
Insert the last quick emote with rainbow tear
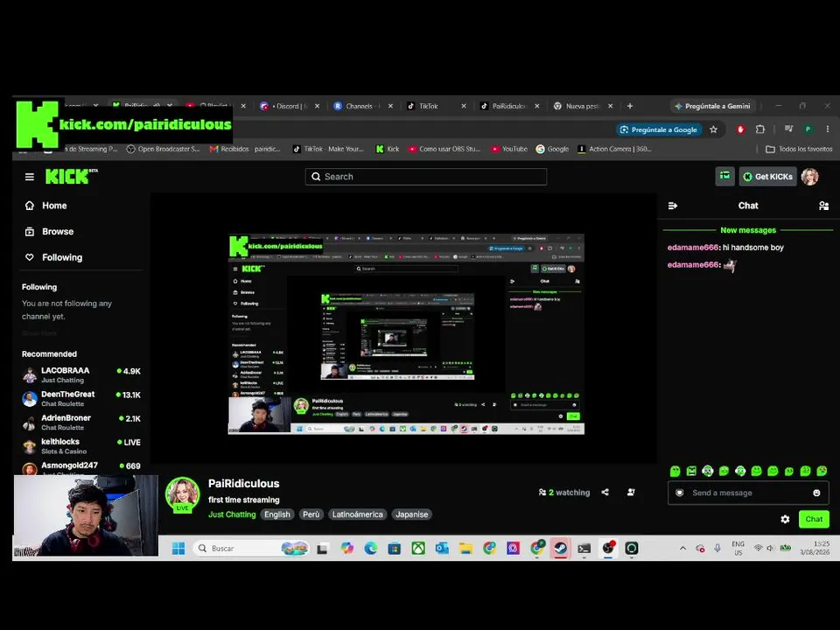(x=822, y=471)
